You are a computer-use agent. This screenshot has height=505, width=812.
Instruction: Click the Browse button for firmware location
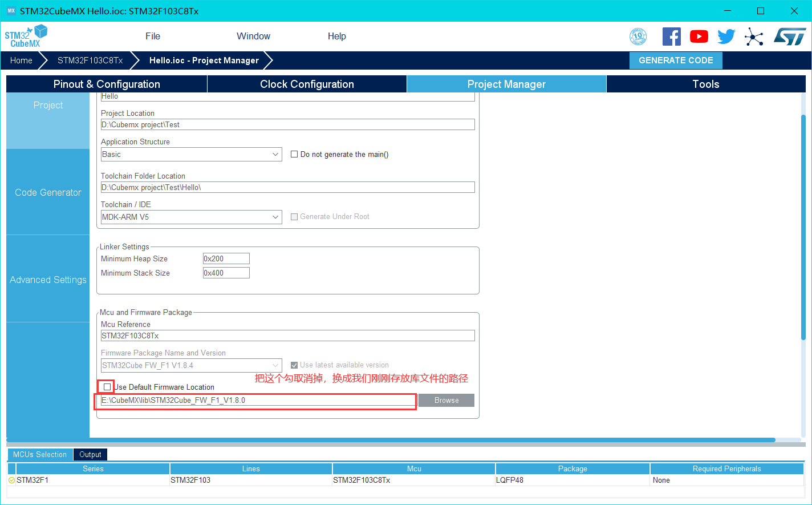(x=446, y=401)
